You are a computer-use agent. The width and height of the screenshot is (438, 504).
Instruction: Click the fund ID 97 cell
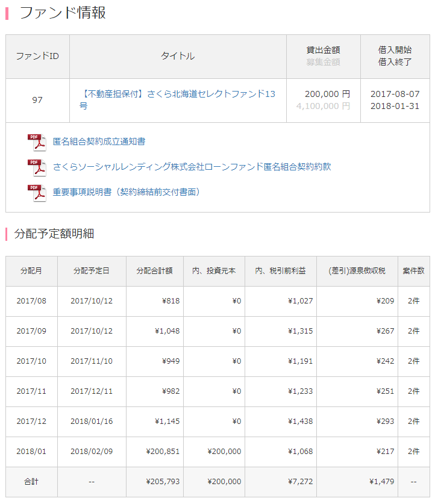pyautogui.click(x=37, y=101)
